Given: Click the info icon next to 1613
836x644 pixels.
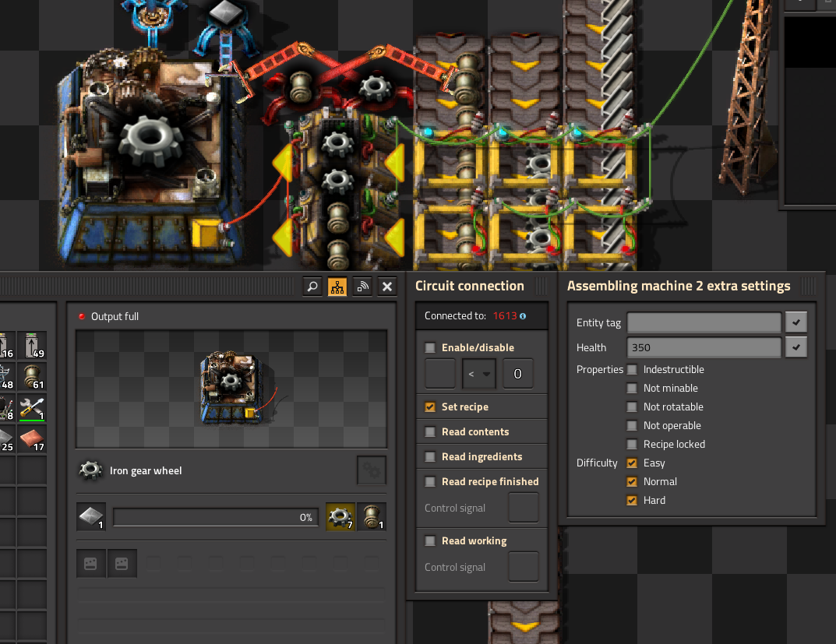Looking at the screenshot, I should (x=523, y=316).
